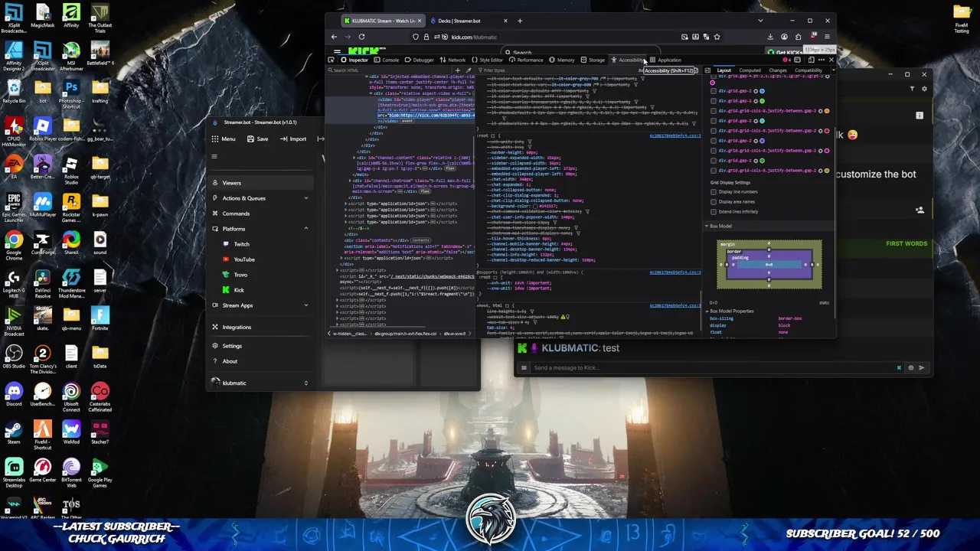Viewport: 980px width, 551px height.
Task: Go back in Firefox
Action: tap(334, 37)
